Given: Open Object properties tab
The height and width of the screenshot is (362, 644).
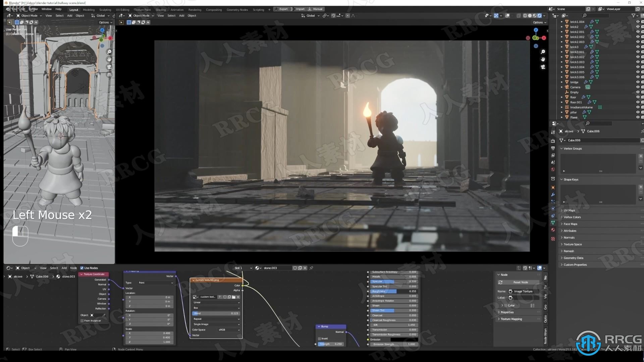Looking at the screenshot, I should coord(553,187).
